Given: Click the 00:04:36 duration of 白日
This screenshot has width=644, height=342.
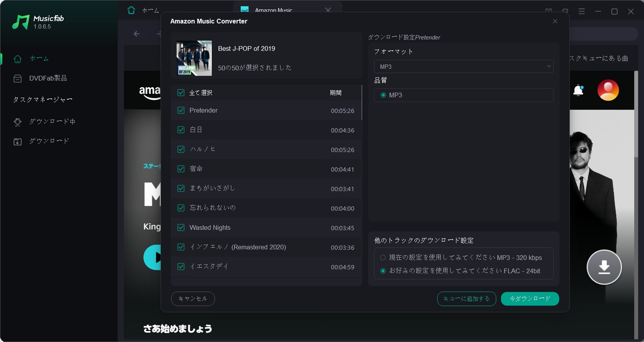Looking at the screenshot, I should click(x=343, y=130).
